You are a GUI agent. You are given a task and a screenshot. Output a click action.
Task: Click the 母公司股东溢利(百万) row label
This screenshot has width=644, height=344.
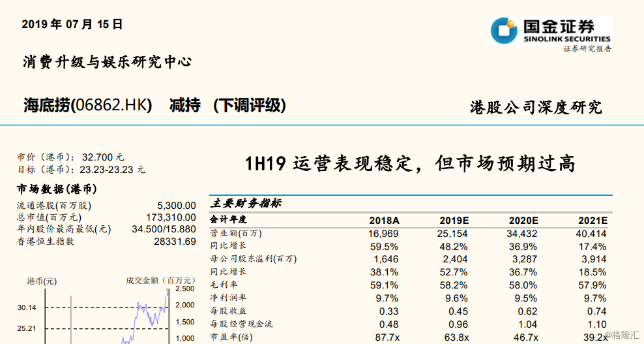click(x=254, y=259)
